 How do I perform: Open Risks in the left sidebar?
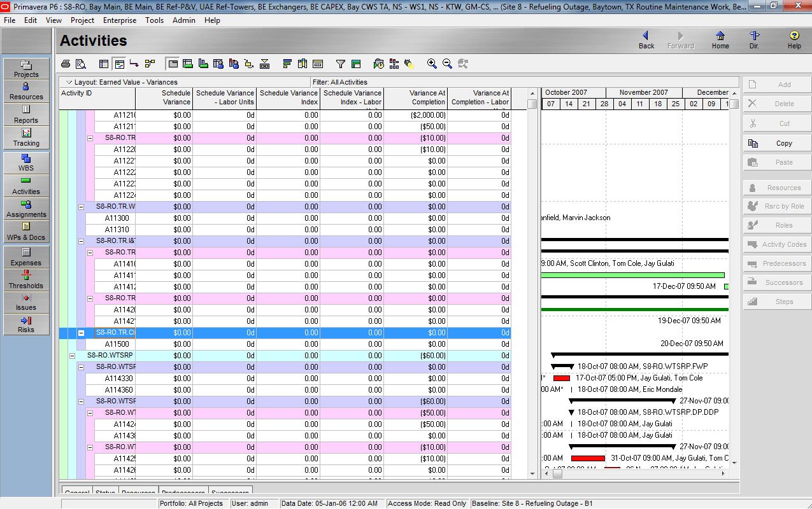(x=26, y=324)
